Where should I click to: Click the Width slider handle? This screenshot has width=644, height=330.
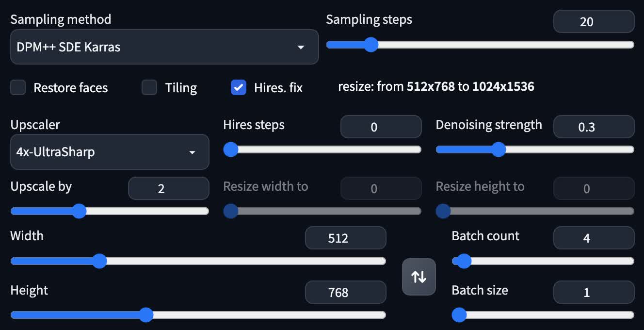[99, 261]
